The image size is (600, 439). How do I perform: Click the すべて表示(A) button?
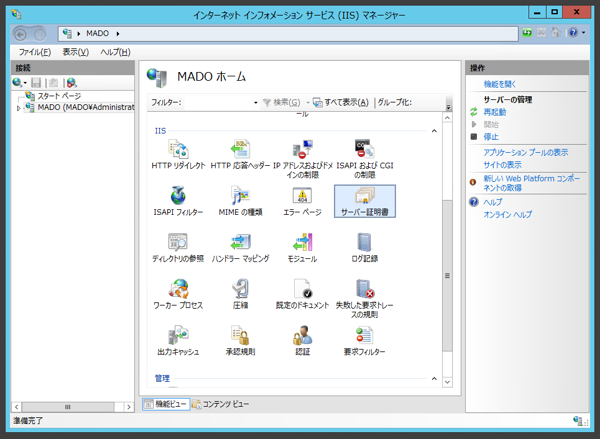click(341, 103)
